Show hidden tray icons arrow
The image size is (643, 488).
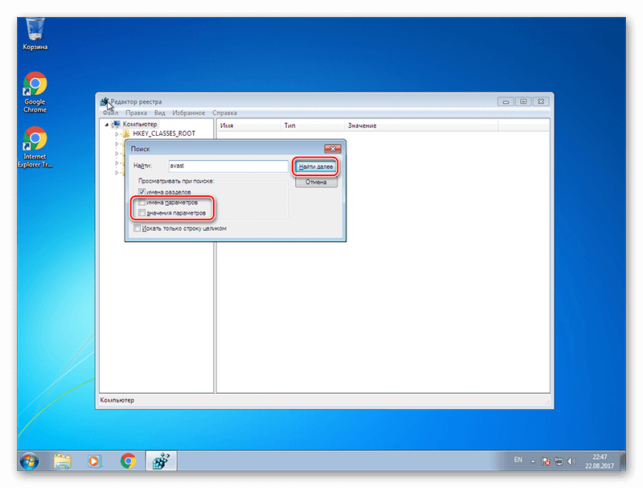pos(533,462)
